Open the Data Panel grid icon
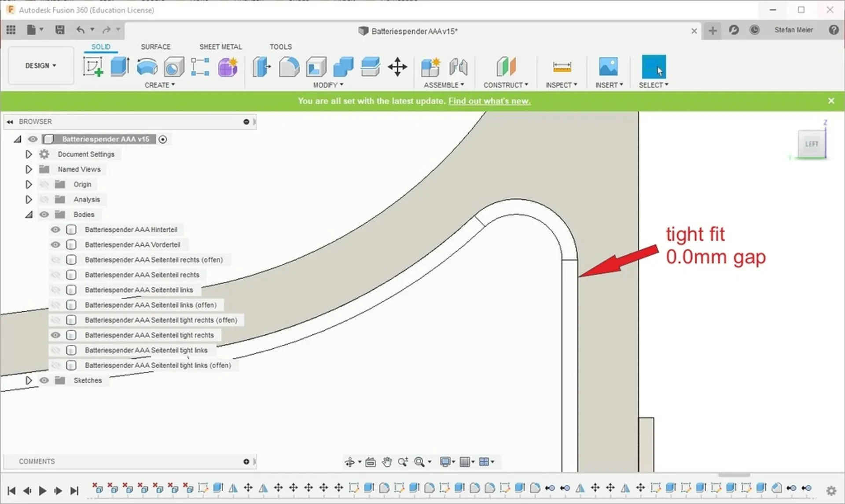 click(11, 30)
